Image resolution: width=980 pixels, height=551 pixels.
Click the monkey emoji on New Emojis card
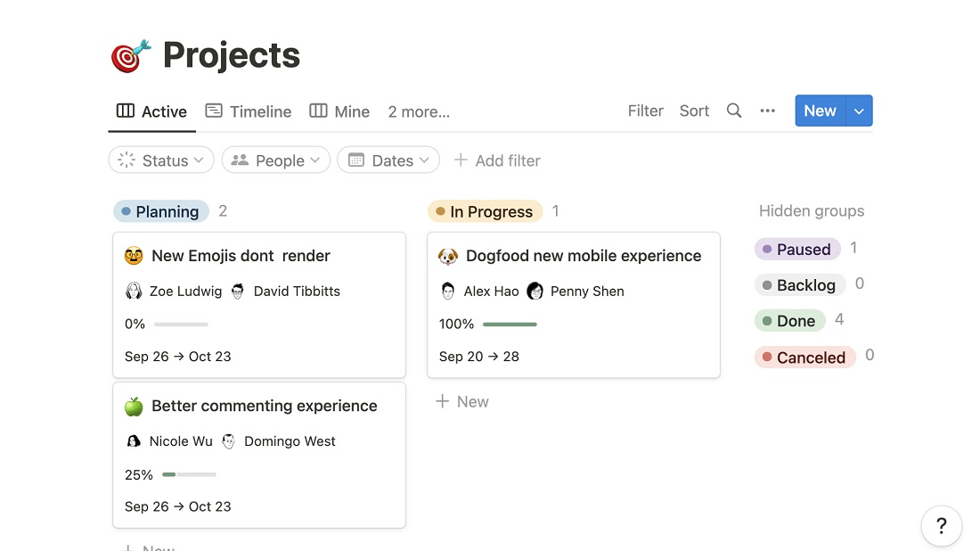133,255
